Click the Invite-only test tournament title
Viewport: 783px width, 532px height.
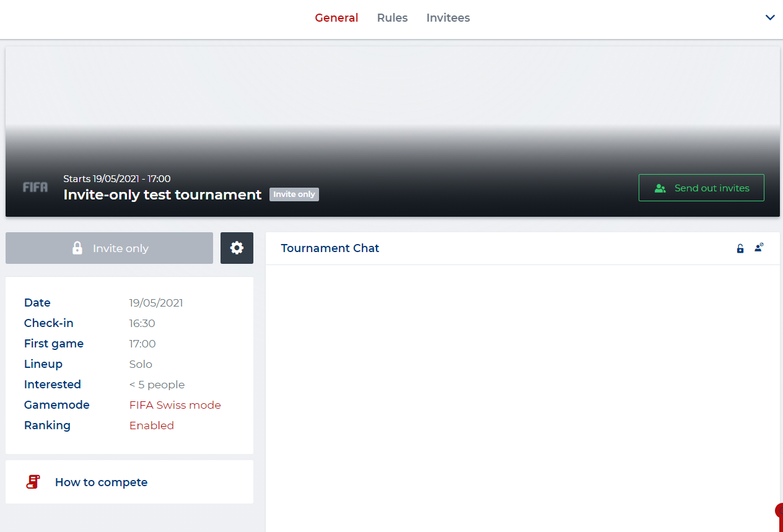[x=162, y=194]
